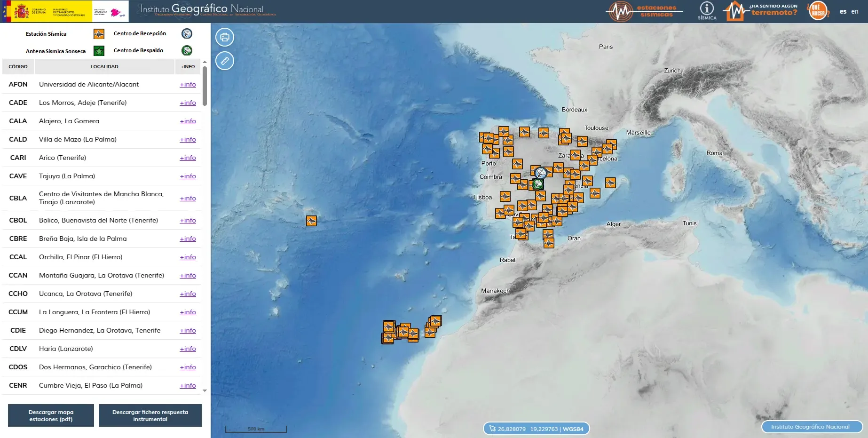Image resolution: width=868 pixels, height=438 pixels.
Task: Activate the measure ruler tool
Action: (225, 61)
